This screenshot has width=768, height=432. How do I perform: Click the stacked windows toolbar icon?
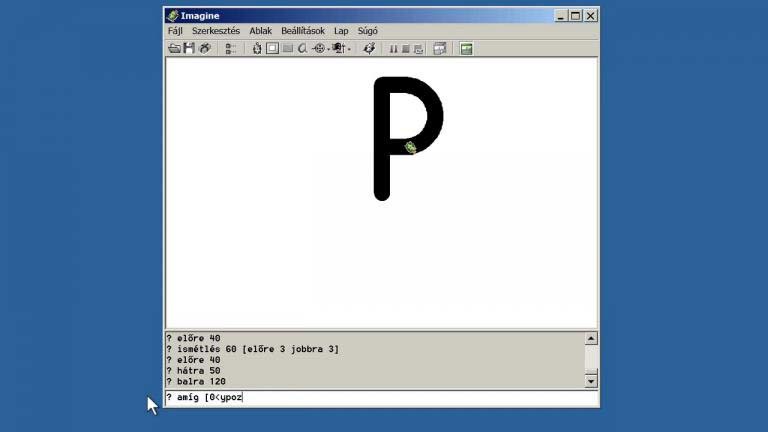point(440,48)
